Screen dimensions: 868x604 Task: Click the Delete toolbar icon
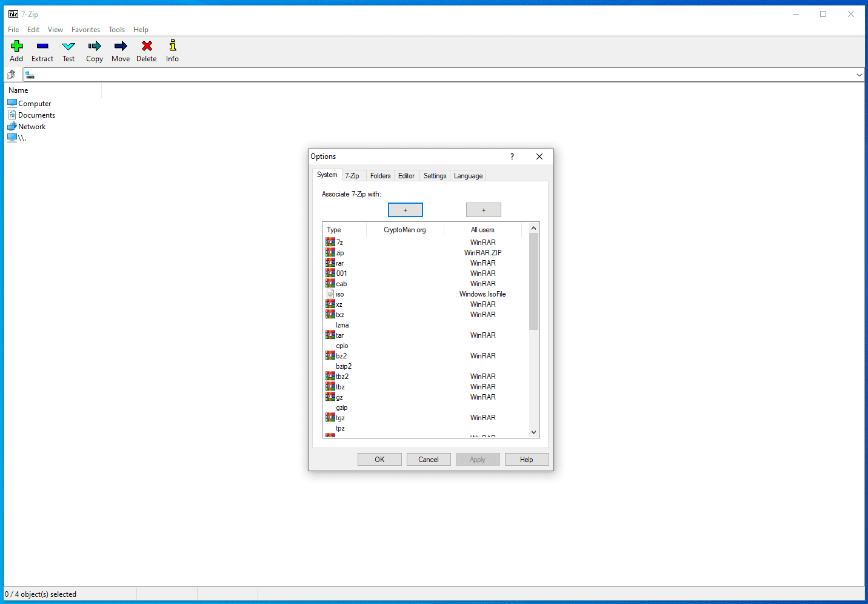(147, 46)
